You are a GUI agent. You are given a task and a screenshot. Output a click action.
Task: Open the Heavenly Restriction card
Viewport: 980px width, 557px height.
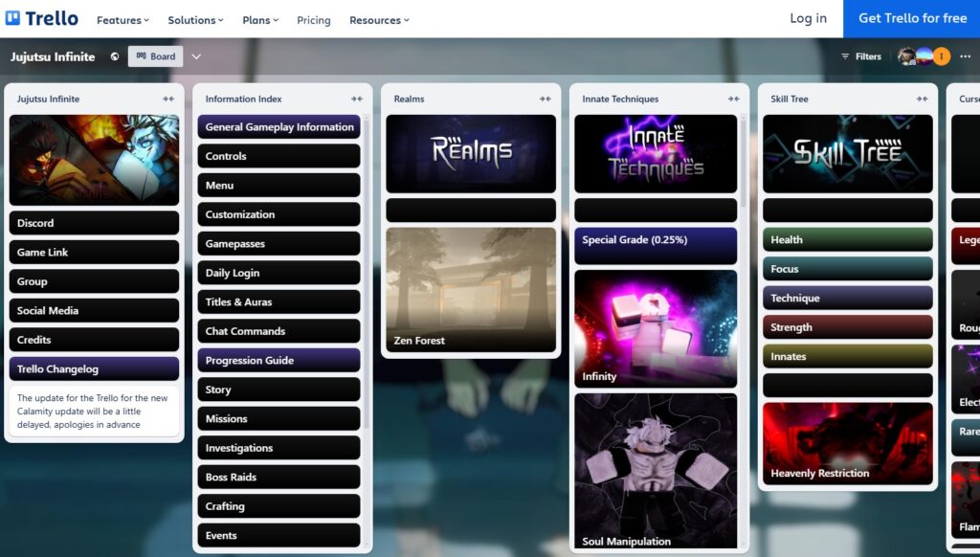[x=848, y=443]
